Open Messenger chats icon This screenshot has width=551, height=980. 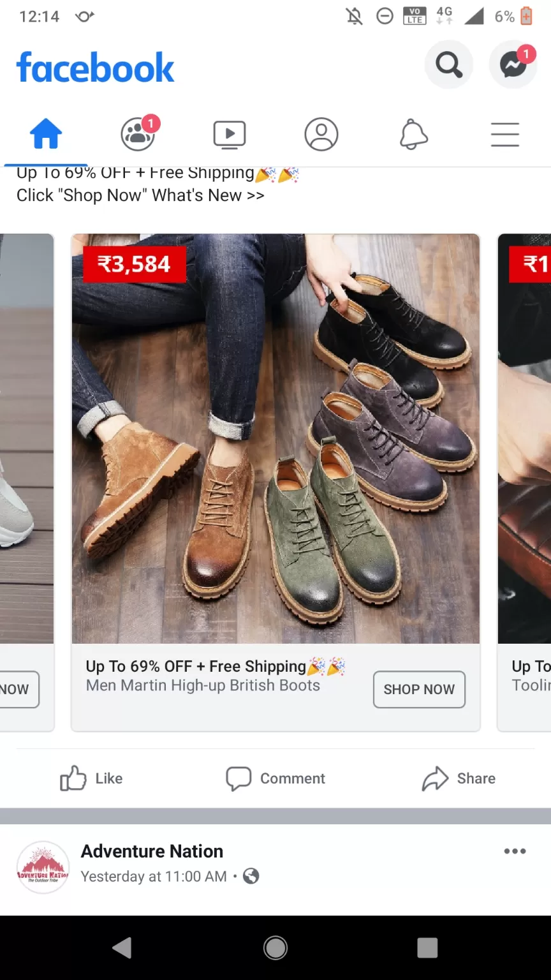coord(513,65)
